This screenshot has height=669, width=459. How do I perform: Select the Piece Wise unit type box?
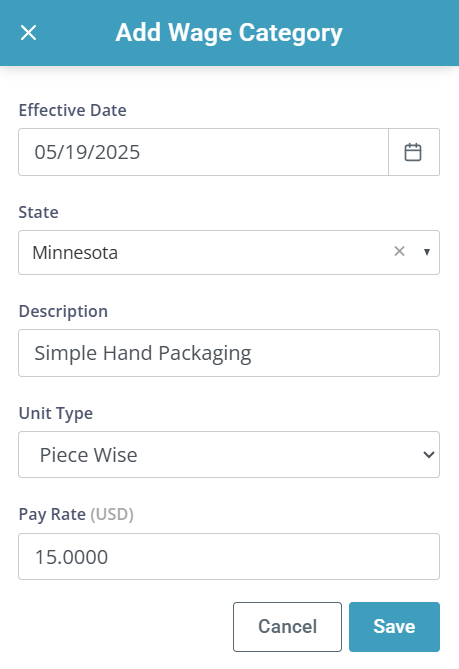coord(229,454)
